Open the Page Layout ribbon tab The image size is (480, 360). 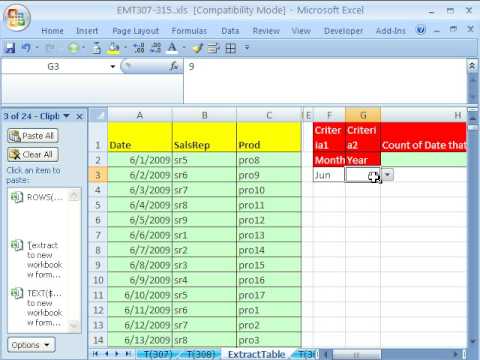coord(135,31)
